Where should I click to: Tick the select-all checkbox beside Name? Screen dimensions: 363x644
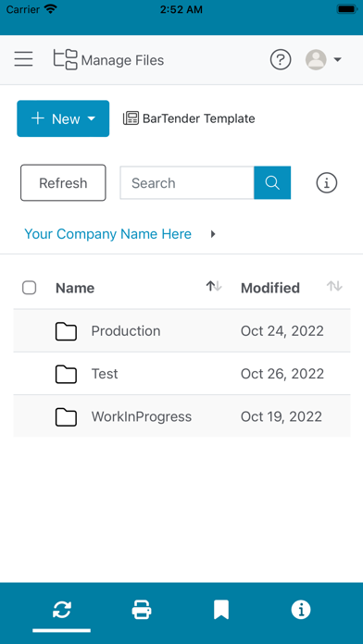30,288
